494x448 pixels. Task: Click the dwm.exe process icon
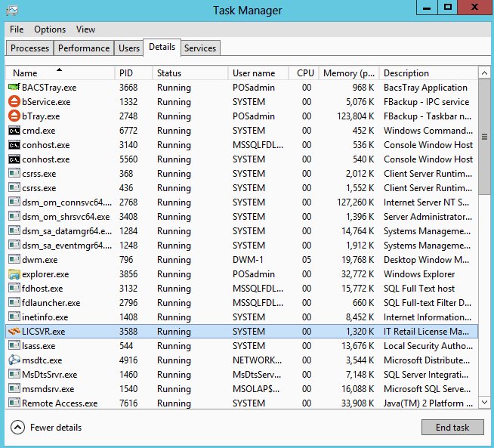(14, 260)
